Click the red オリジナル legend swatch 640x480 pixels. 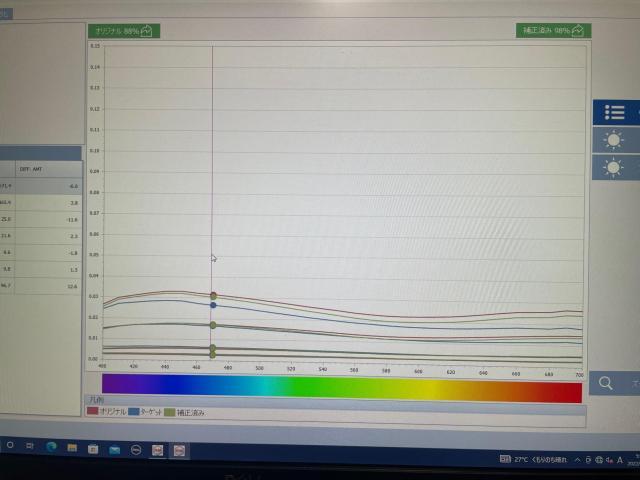click(93, 411)
